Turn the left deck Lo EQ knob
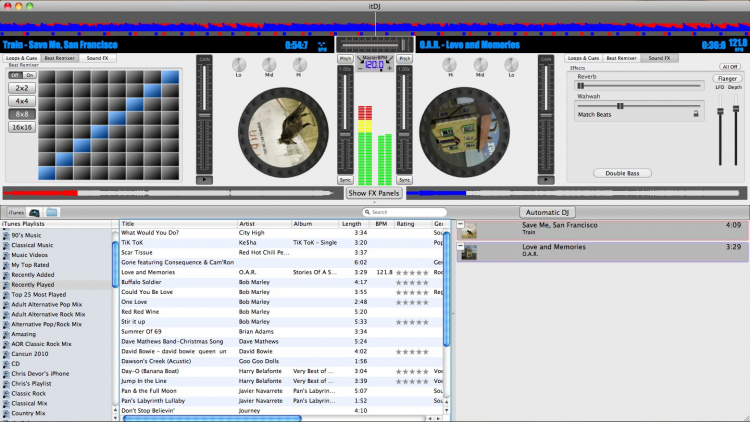750x422 pixels. 238,64
